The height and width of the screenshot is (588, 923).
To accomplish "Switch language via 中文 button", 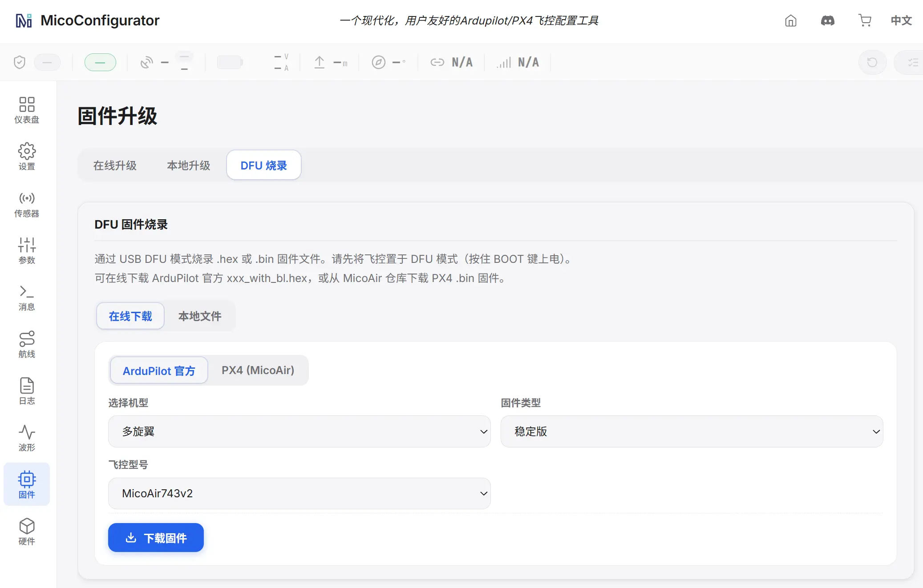I will click(x=901, y=20).
